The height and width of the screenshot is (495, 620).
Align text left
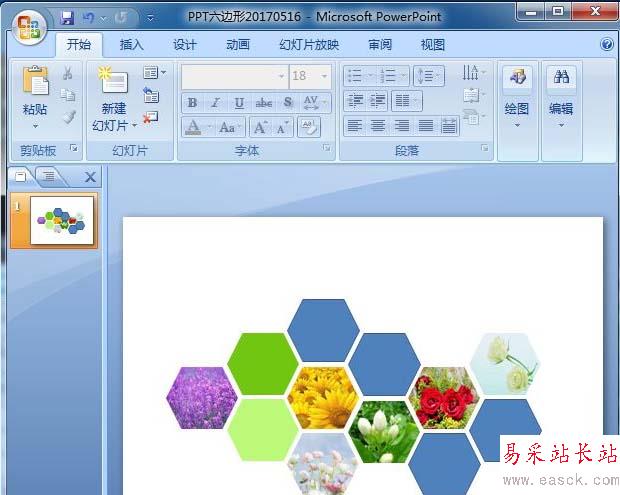pyautogui.click(x=354, y=126)
